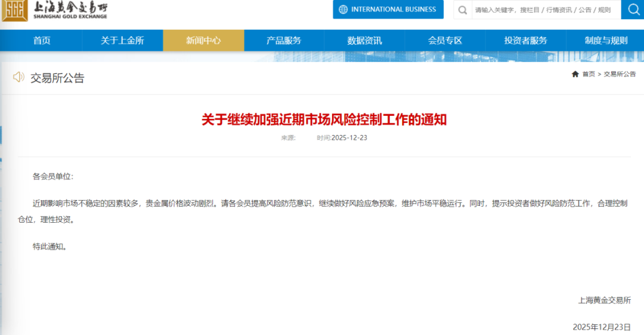644x335 pixels.
Task: Click the speaker icon beside 交易所公告
Action: click(x=19, y=77)
